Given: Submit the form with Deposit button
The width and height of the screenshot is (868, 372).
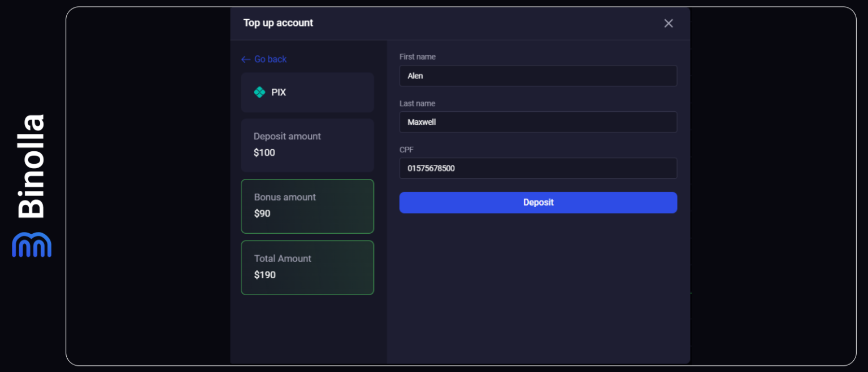Looking at the screenshot, I should [x=538, y=203].
